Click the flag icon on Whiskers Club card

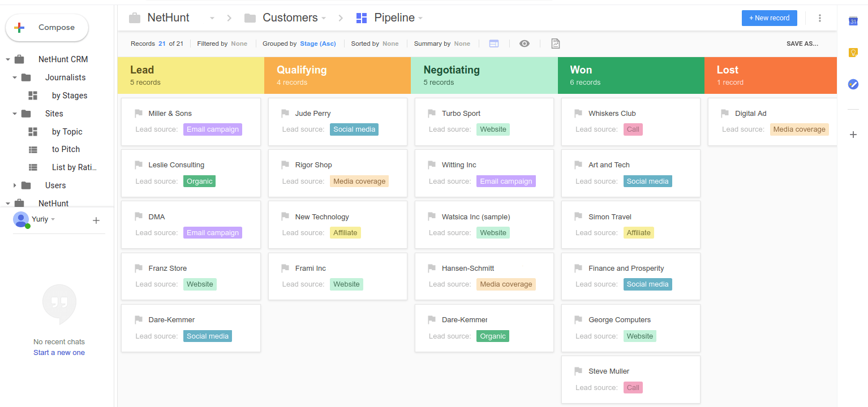click(578, 114)
